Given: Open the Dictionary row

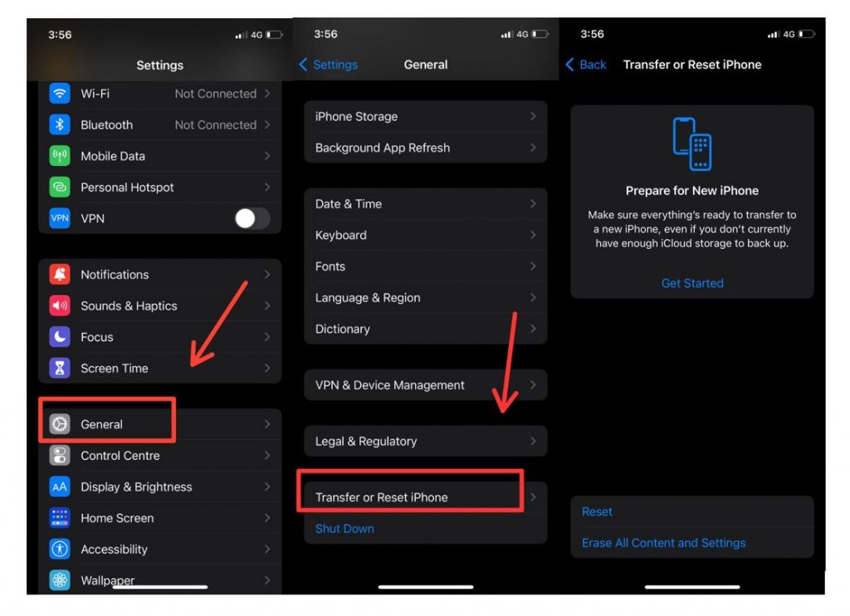Looking at the screenshot, I should click(x=426, y=329).
